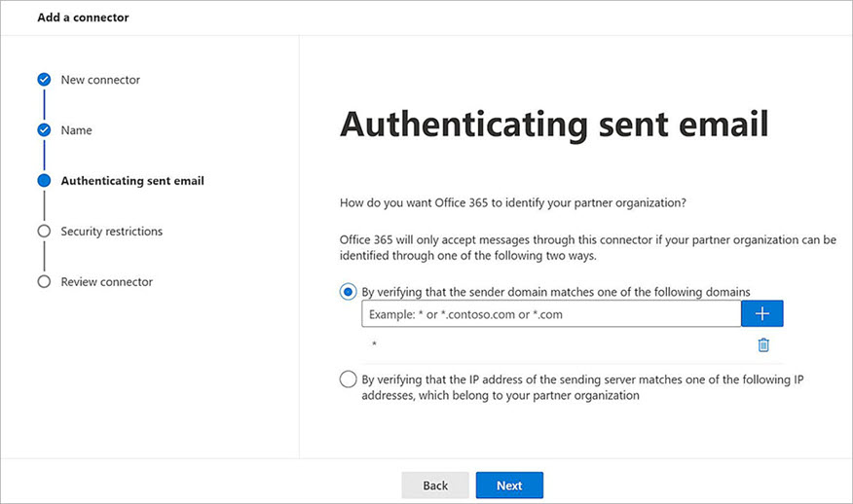Screen dimensions: 853x504
Task: Select the sidebar Authenticating sent email step label
Action: pyautogui.click(x=132, y=181)
